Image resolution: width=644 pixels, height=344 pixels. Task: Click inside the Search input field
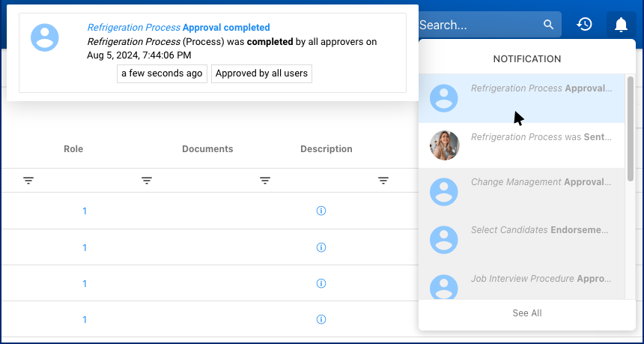tap(476, 25)
